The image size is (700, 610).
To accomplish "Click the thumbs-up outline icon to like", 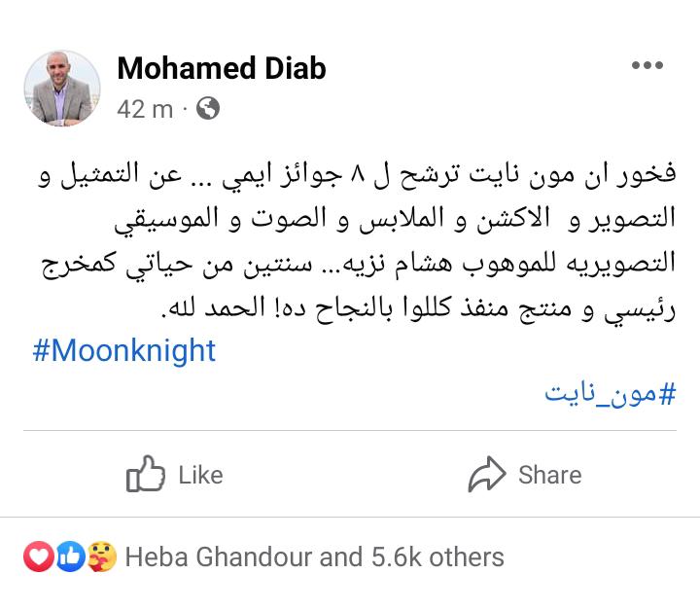I will tap(146, 475).
